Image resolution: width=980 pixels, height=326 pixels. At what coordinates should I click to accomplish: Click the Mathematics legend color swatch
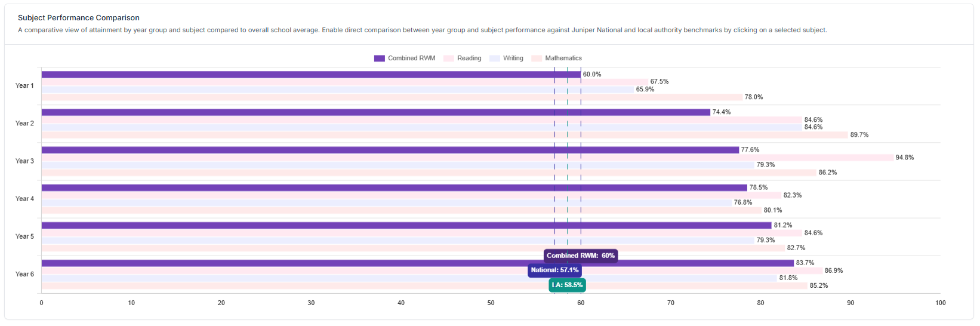[x=537, y=59]
